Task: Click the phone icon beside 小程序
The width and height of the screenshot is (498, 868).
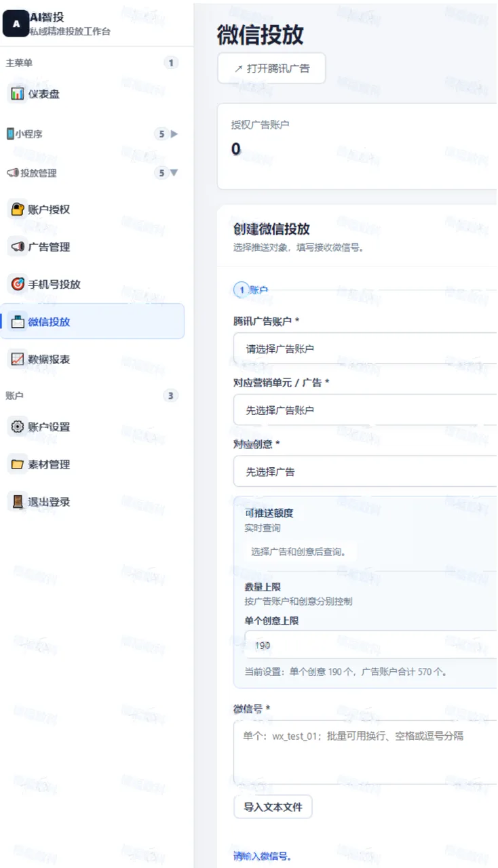Action: (x=9, y=134)
